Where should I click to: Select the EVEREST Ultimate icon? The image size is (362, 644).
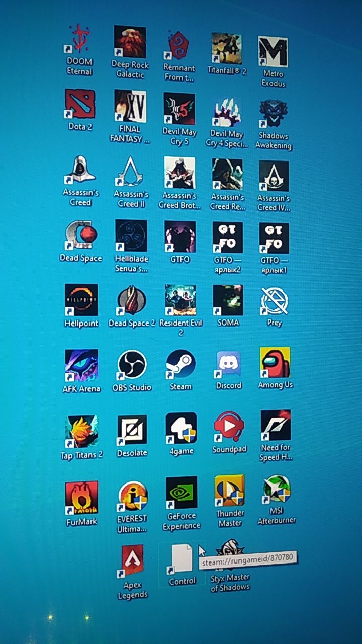tap(133, 496)
